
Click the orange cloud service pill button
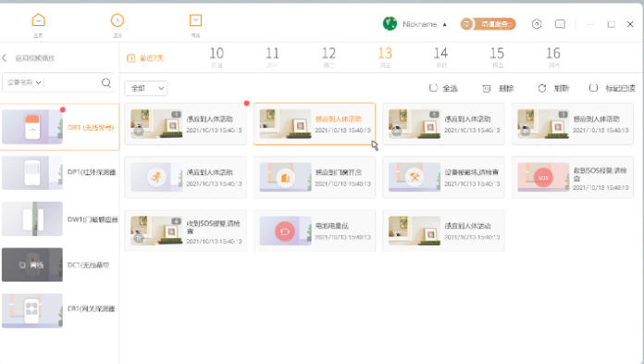coord(488,24)
